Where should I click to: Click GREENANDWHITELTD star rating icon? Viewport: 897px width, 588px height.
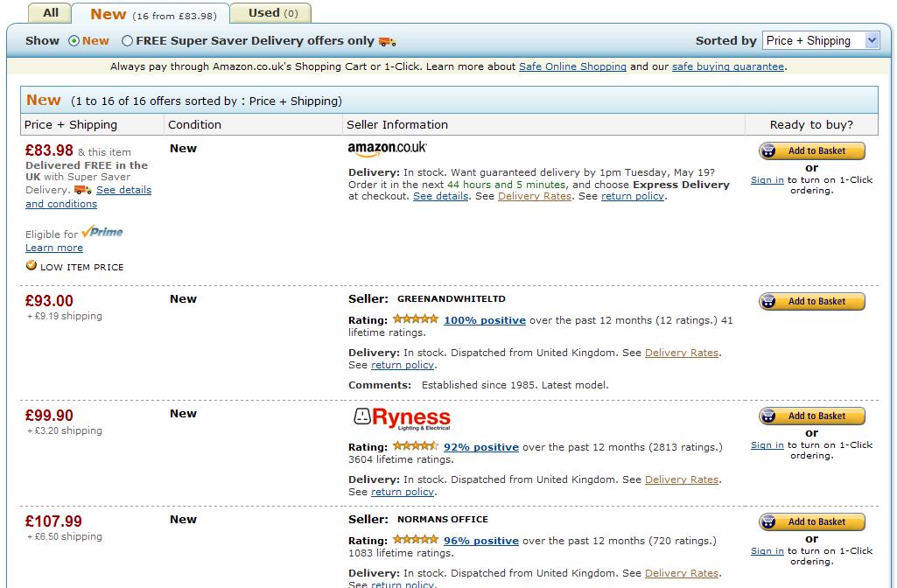pyautogui.click(x=416, y=319)
